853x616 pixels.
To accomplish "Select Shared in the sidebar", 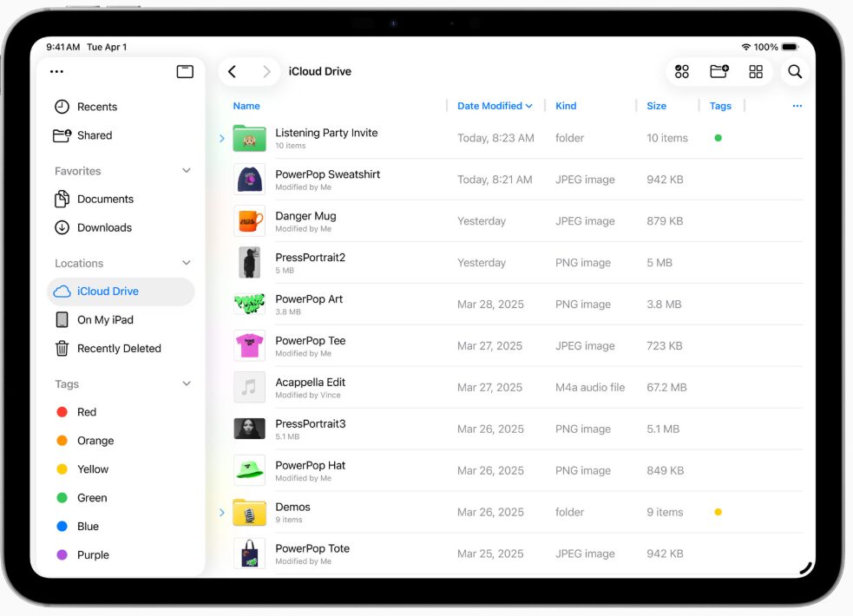I will (121, 135).
